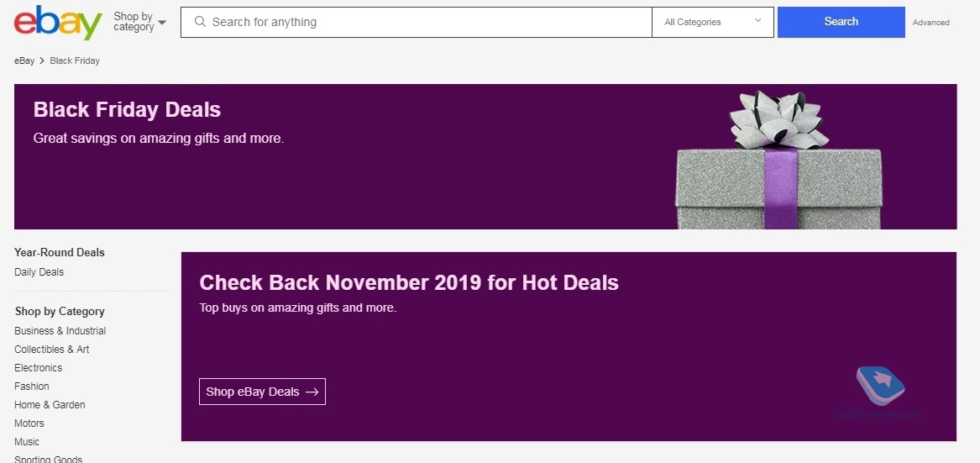The height and width of the screenshot is (463, 980).
Task: Click the magnifying glass search icon
Action: coord(200,22)
